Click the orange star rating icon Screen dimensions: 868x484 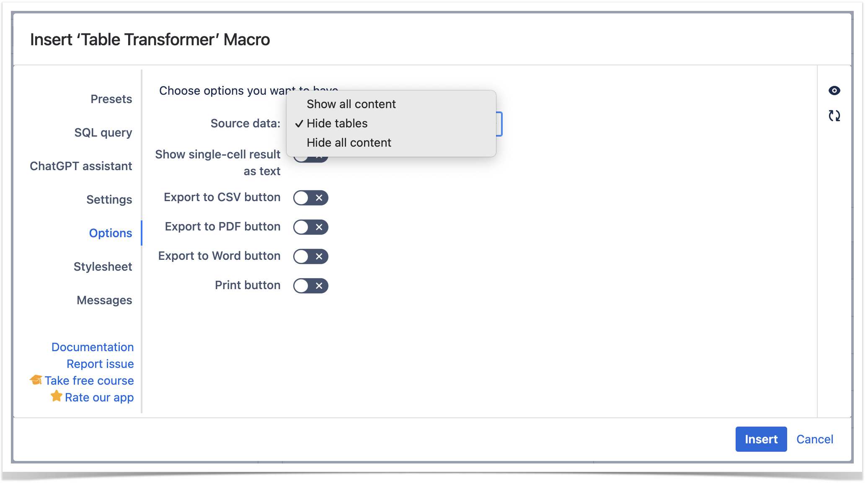pos(57,396)
